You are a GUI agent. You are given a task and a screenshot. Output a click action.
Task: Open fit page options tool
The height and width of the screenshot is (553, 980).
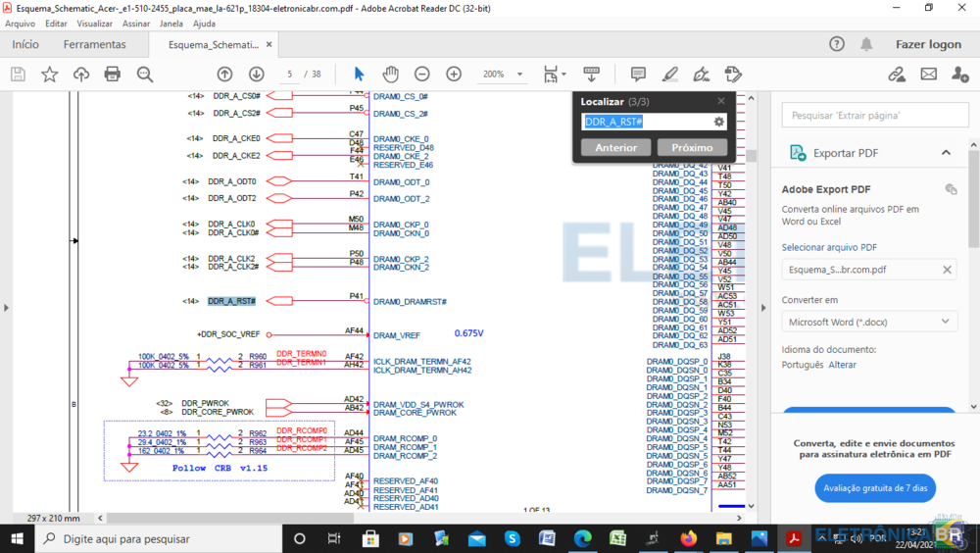tap(554, 75)
